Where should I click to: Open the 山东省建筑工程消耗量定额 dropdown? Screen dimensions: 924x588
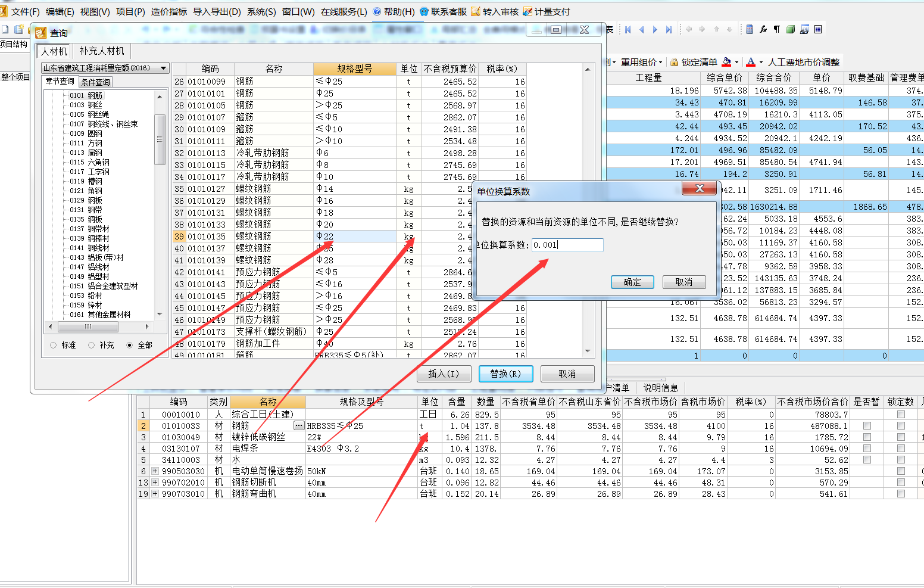164,69
